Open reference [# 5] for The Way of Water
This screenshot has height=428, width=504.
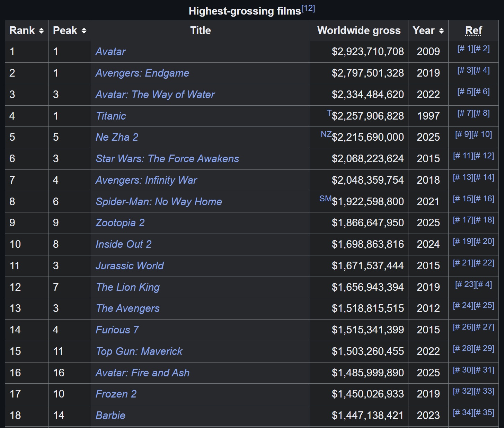pyautogui.click(x=465, y=91)
